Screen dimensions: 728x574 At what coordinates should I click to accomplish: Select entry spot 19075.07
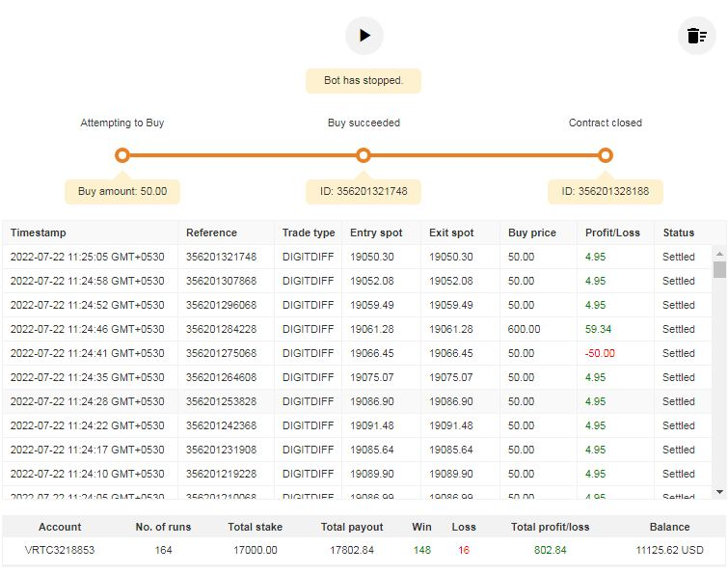[x=372, y=377]
